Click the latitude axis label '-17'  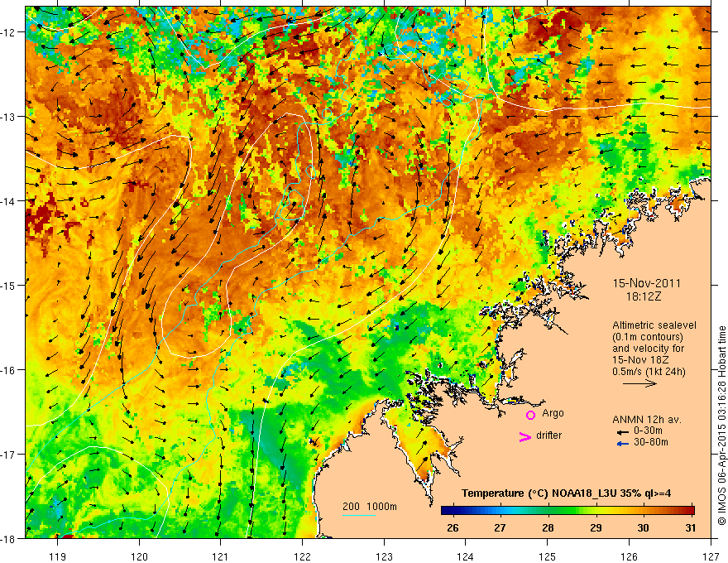[x=8, y=455]
